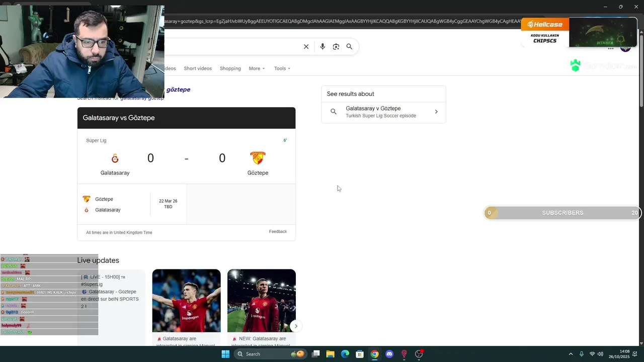
Task: Open the 22 Mar 26 Göztepe–Galatasaray fixture
Action: click(132, 204)
